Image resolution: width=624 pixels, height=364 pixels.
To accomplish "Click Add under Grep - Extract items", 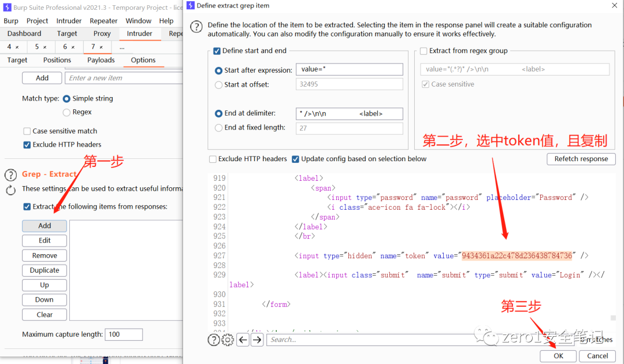I will 44,226.
